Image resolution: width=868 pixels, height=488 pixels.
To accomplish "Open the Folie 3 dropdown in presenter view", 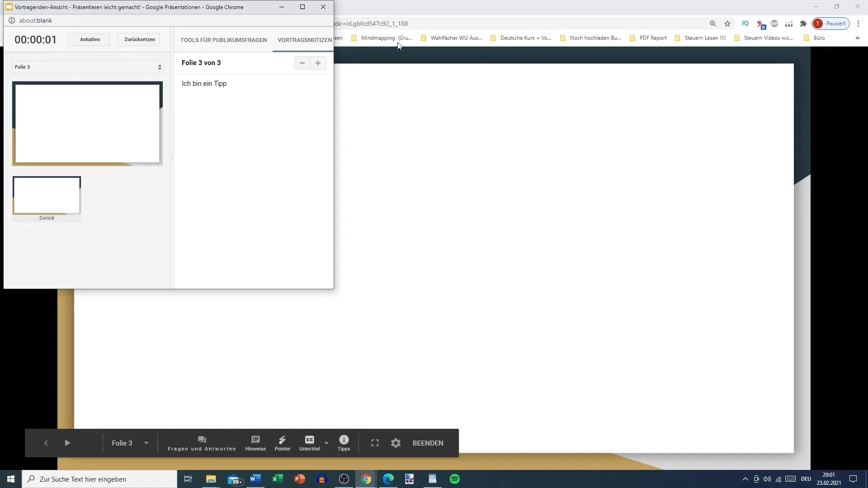I will pyautogui.click(x=88, y=67).
